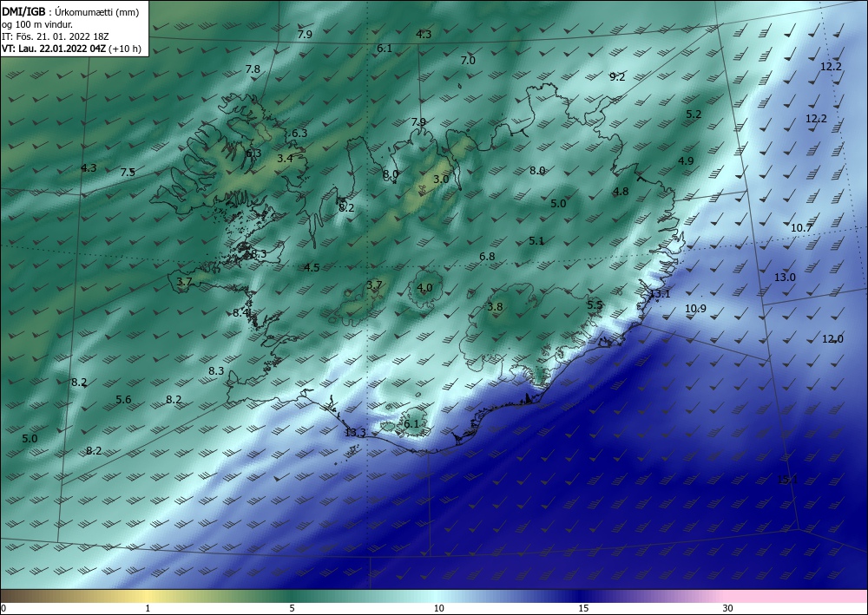Viewport: 868px width, 615px height.
Task: Click the 9.2 value label
Action: click(x=617, y=77)
